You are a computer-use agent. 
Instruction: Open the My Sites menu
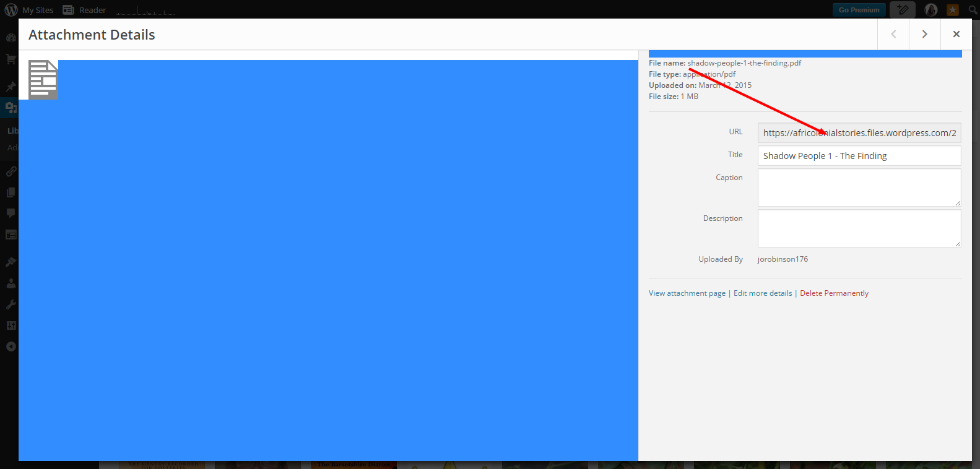click(x=38, y=10)
